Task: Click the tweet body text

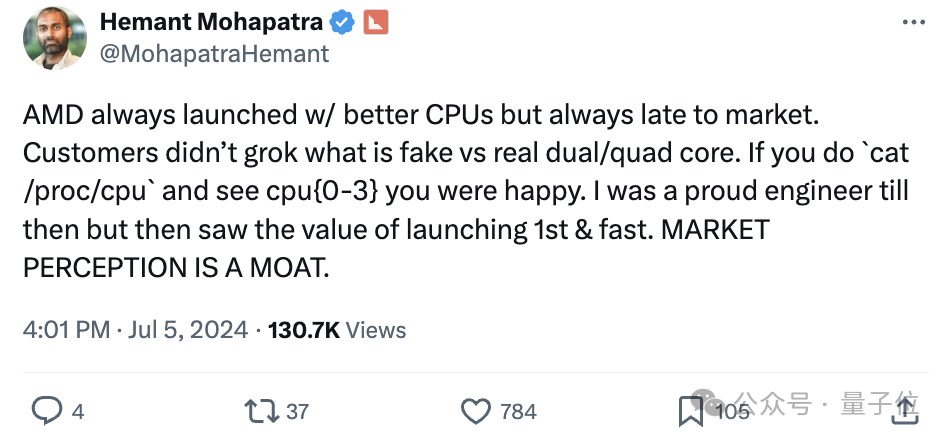Action: (420, 192)
